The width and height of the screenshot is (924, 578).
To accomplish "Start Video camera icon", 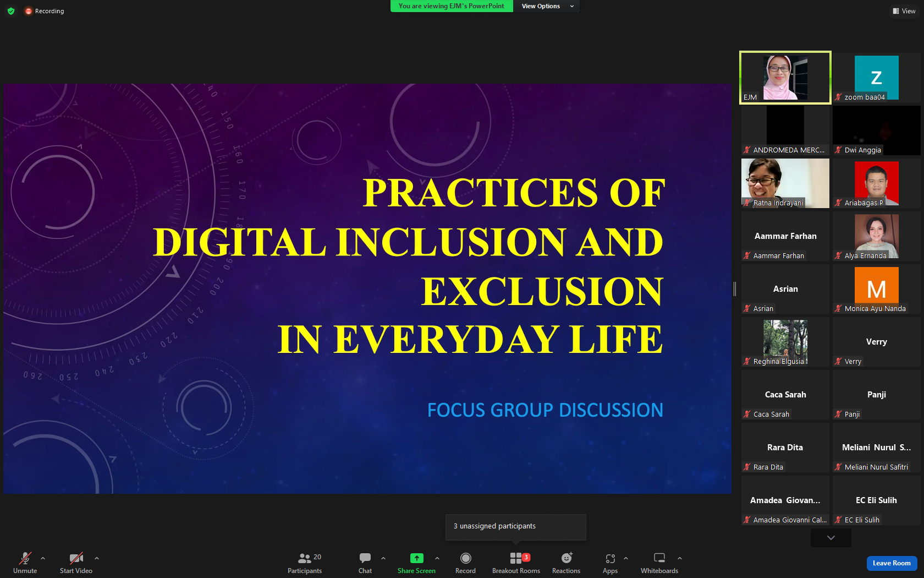I will 76,558.
